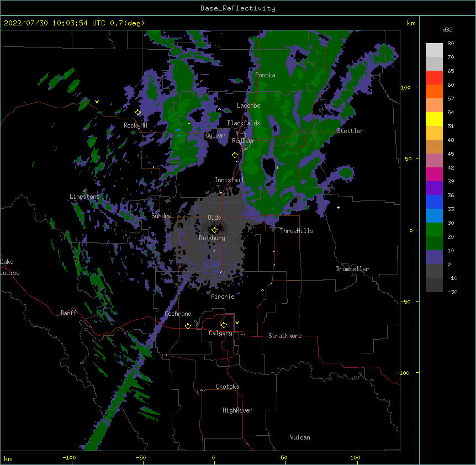Click the yellow diamond marker above Calgary label

pyautogui.click(x=224, y=325)
